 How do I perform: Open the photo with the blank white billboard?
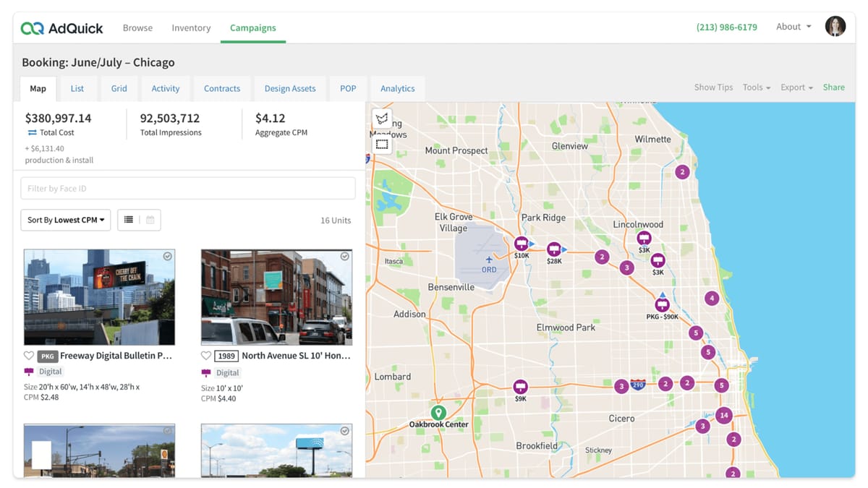[99, 450]
